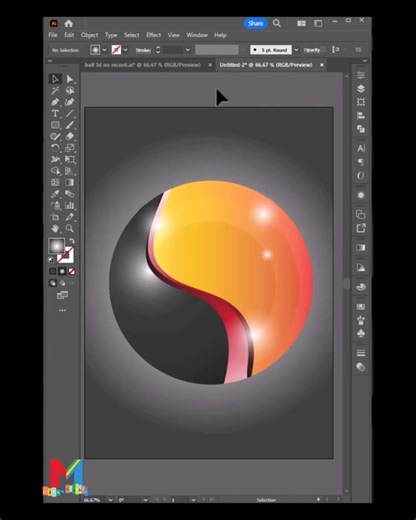Image resolution: width=416 pixels, height=520 pixels.
Task: Set paint mode to Gradient
Action: (x=62, y=271)
